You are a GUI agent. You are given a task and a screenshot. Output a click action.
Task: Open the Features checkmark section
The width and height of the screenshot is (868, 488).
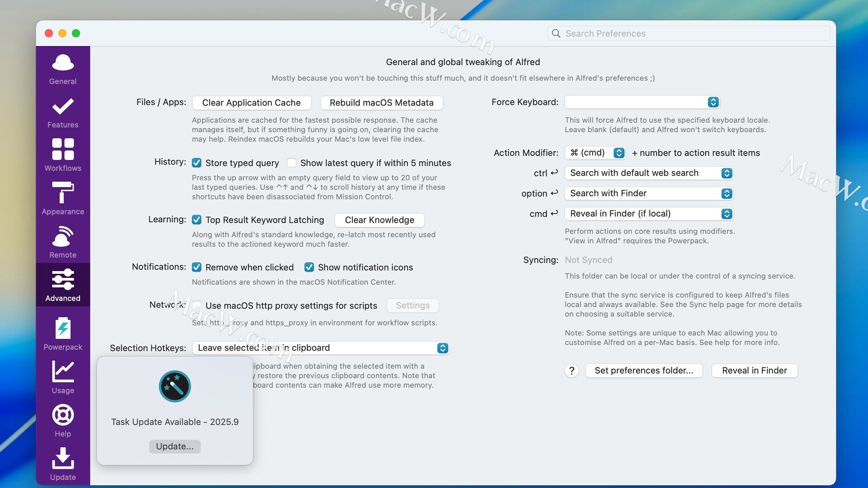63,113
